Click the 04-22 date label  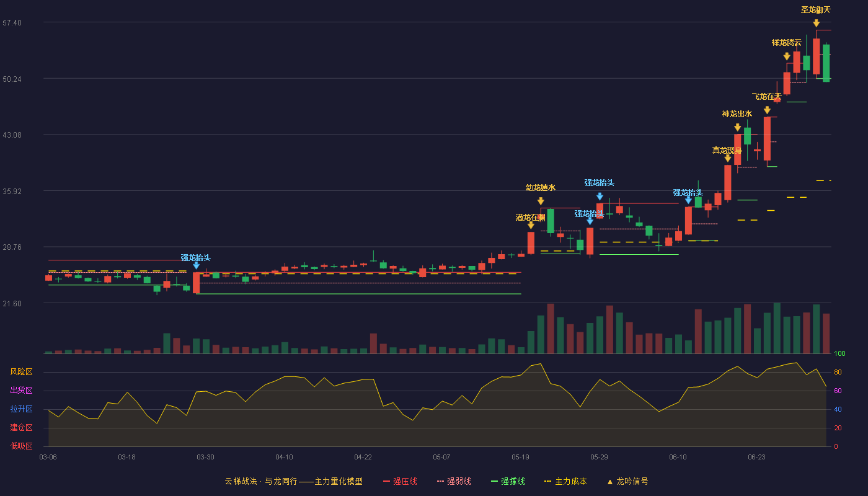[363, 457]
